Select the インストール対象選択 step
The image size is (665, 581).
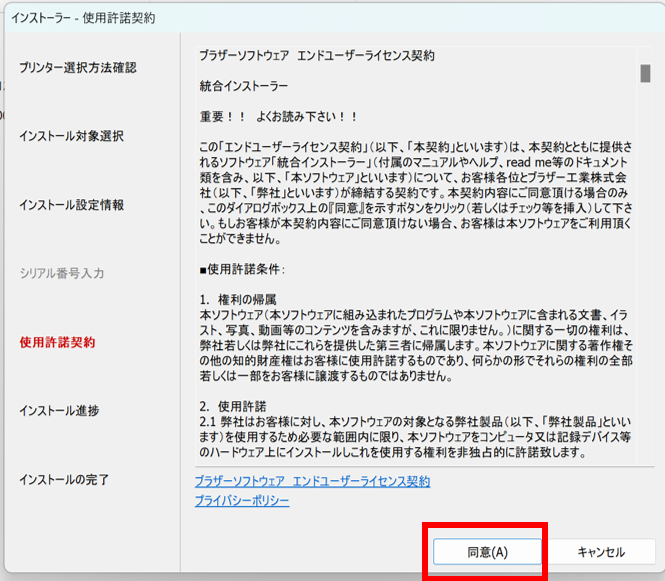click(71, 136)
